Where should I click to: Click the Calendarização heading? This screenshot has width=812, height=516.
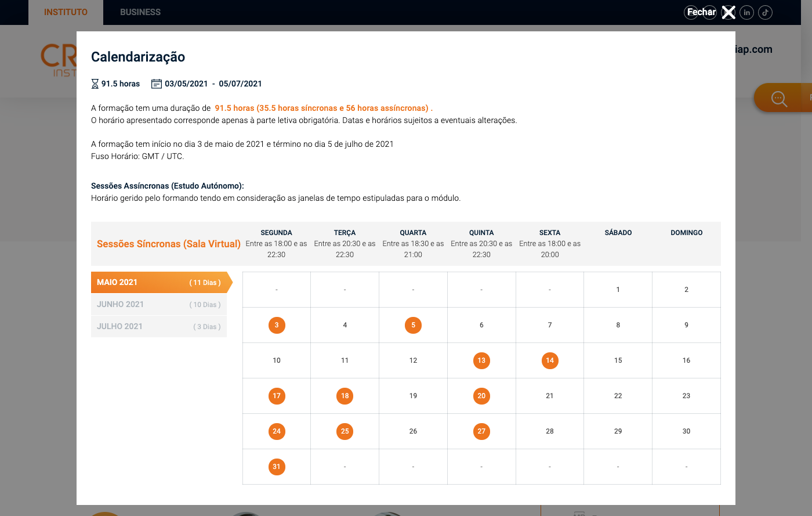pyautogui.click(x=138, y=57)
